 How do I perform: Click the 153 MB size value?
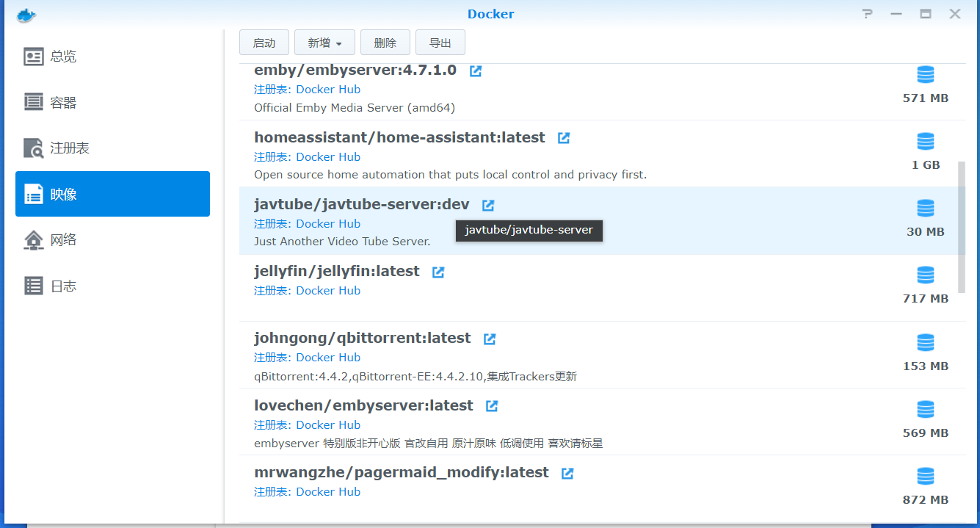click(926, 366)
